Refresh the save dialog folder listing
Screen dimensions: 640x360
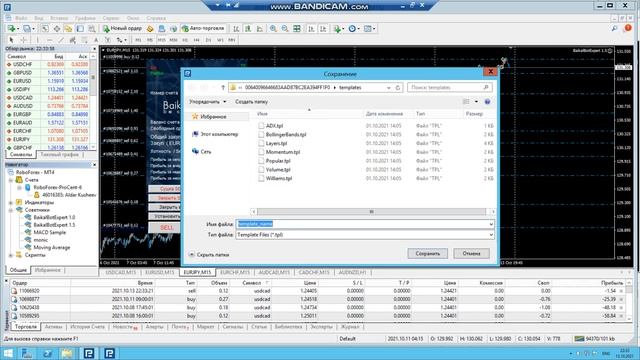398,87
